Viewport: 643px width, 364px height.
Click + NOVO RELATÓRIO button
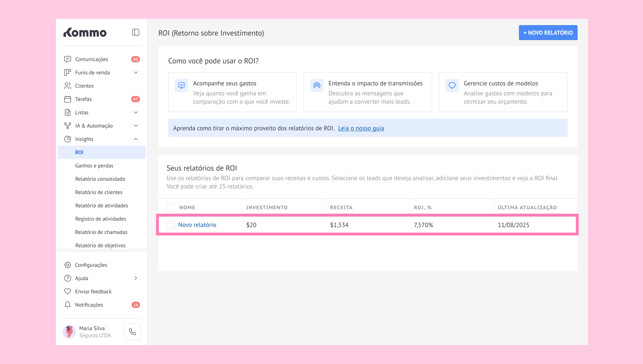(548, 33)
